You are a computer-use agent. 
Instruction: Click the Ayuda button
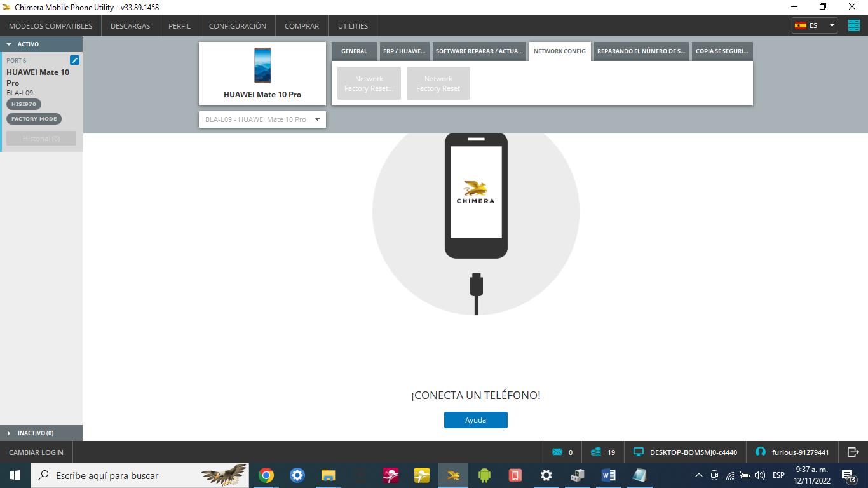coord(475,420)
